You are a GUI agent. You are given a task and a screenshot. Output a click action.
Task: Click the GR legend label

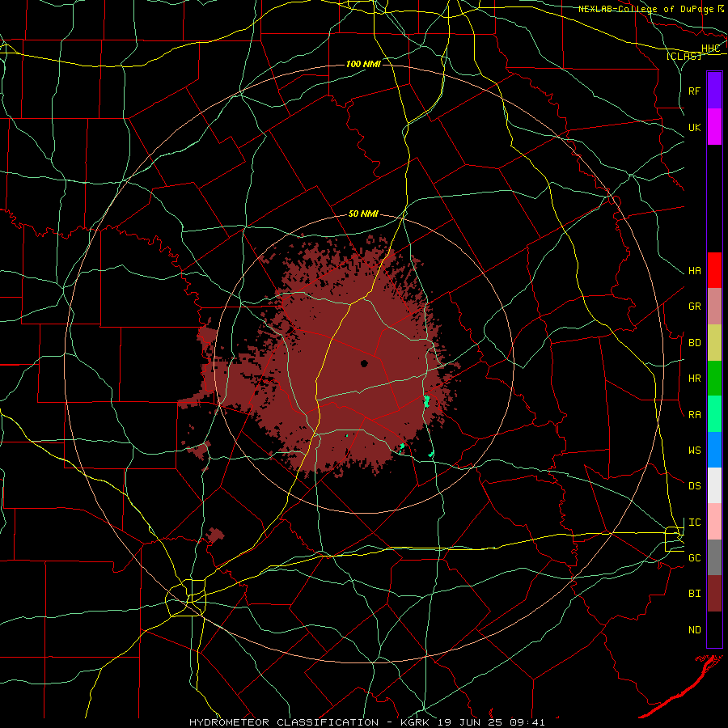click(x=694, y=307)
